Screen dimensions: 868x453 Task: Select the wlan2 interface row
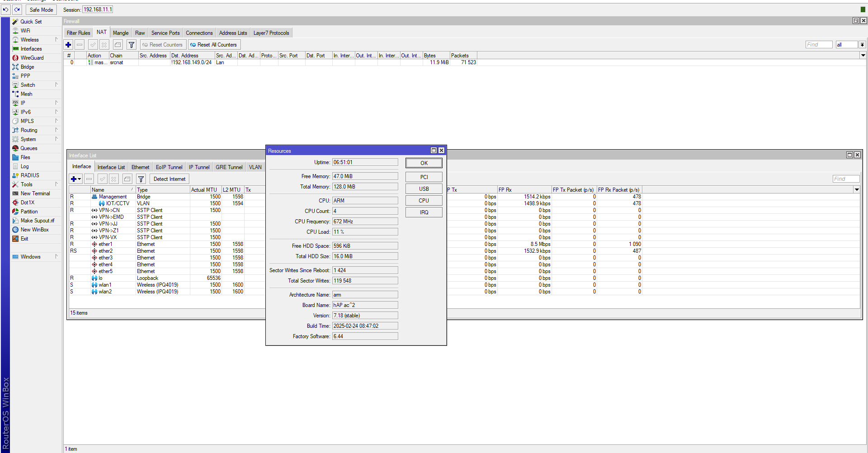click(x=167, y=292)
